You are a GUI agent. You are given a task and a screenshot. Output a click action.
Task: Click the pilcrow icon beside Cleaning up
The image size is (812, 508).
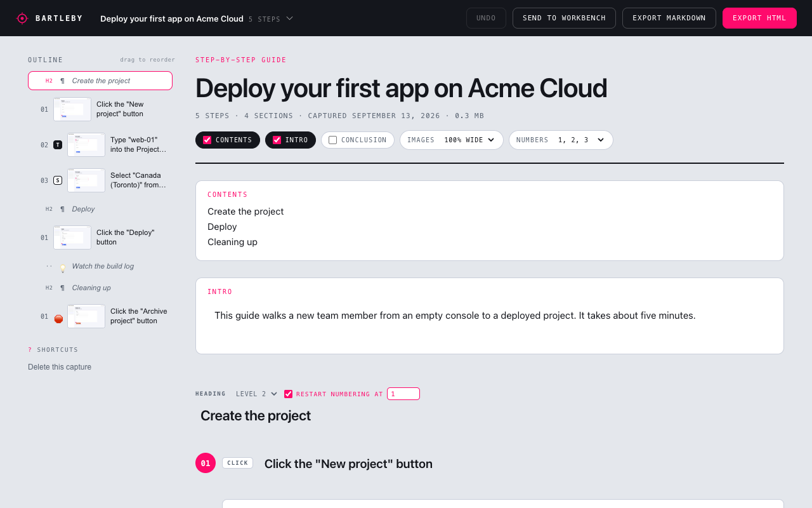coord(62,288)
